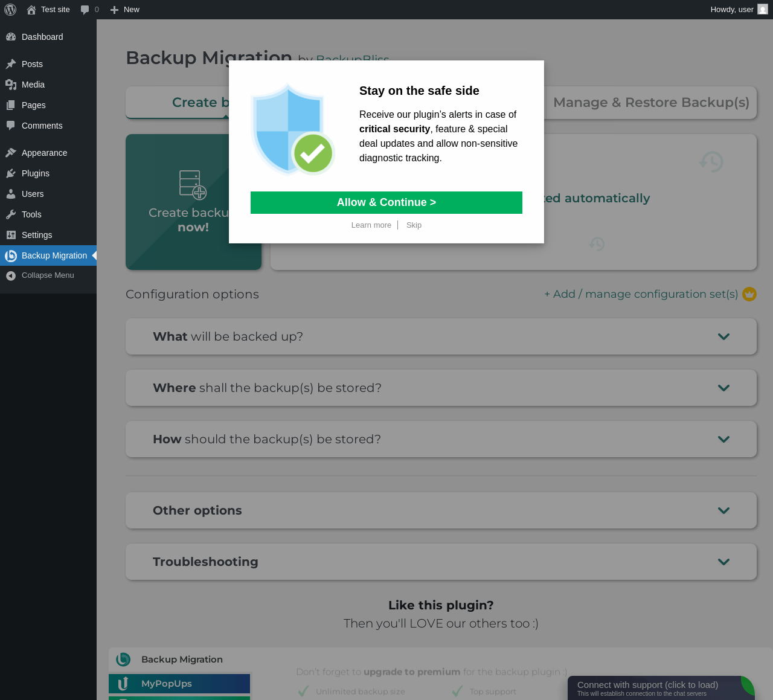Open the New content menu
Screen dimensions: 773x700
[x=125, y=10]
